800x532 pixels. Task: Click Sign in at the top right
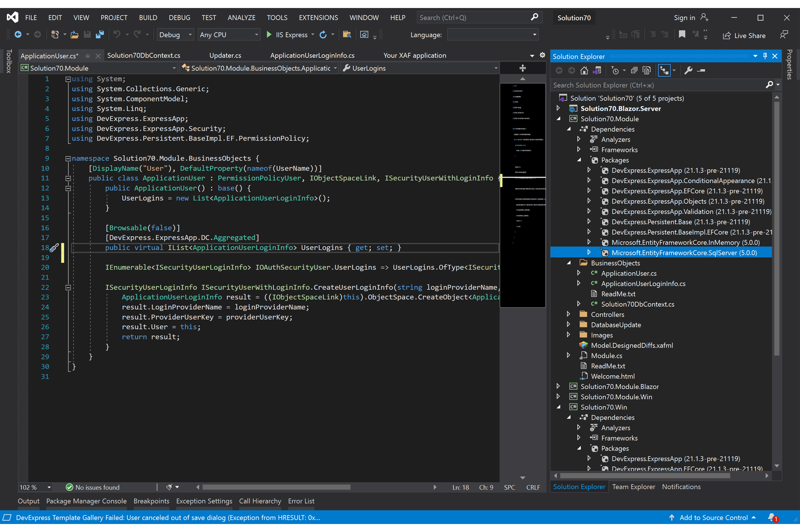(x=684, y=17)
